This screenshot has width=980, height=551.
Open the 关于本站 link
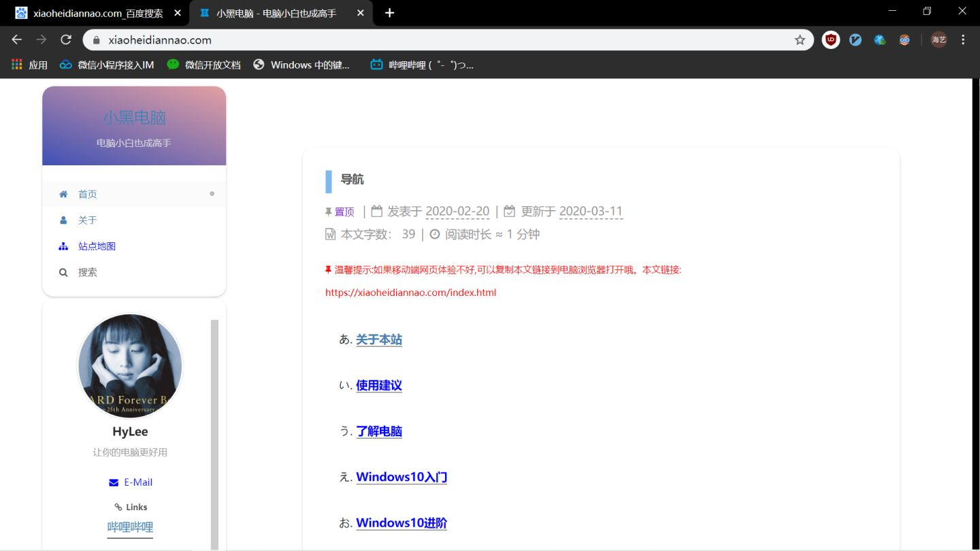379,339
